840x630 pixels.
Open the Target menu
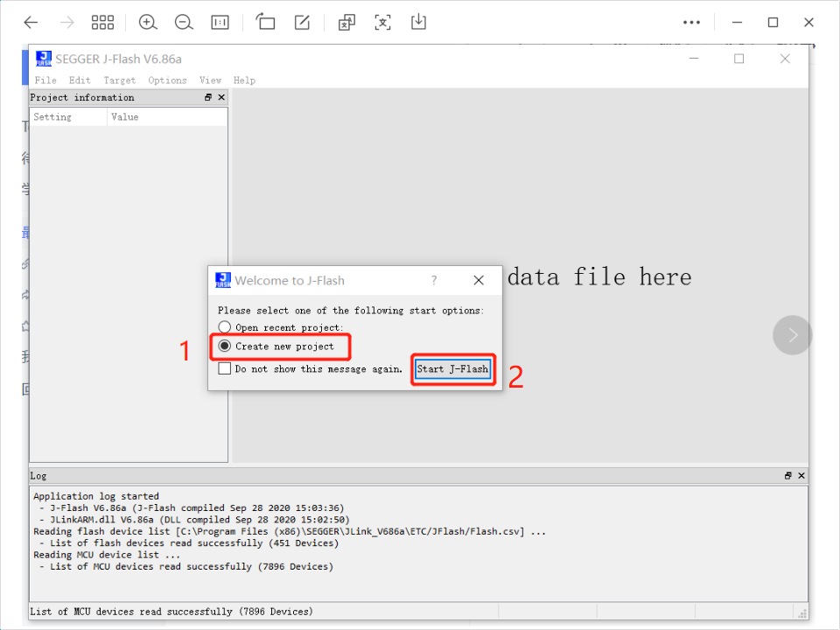[120, 80]
